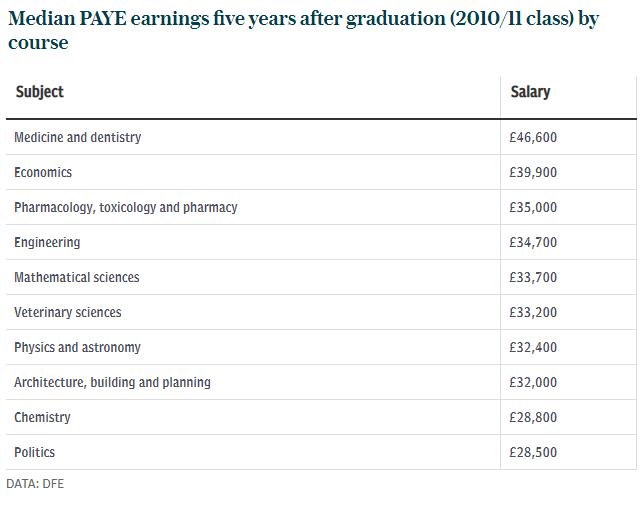Click the £33,700 salary figure
Screen dimensions: 643x505
point(533,277)
